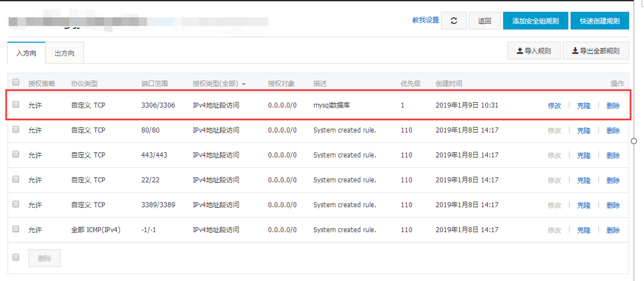Image resolution: width=644 pixels, height=281 pixels.
Task: Switch to the 出方向 tab
Action: pyautogui.click(x=65, y=53)
